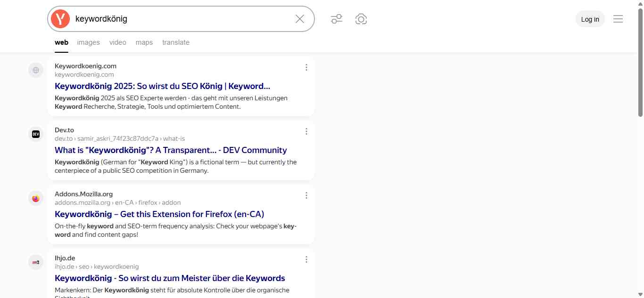Viewport: 644px width, 298px height.
Task: Switch to the maps tab
Action: pos(144,42)
